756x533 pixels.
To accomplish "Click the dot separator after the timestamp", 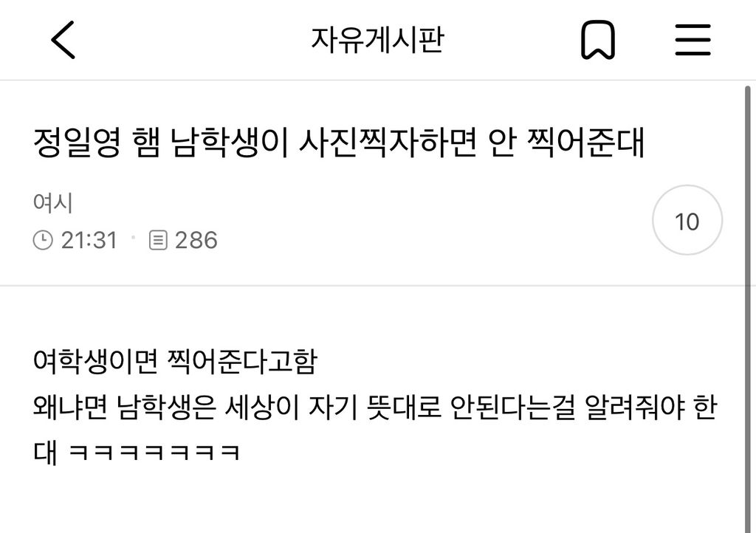I will pyautogui.click(x=134, y=238).
